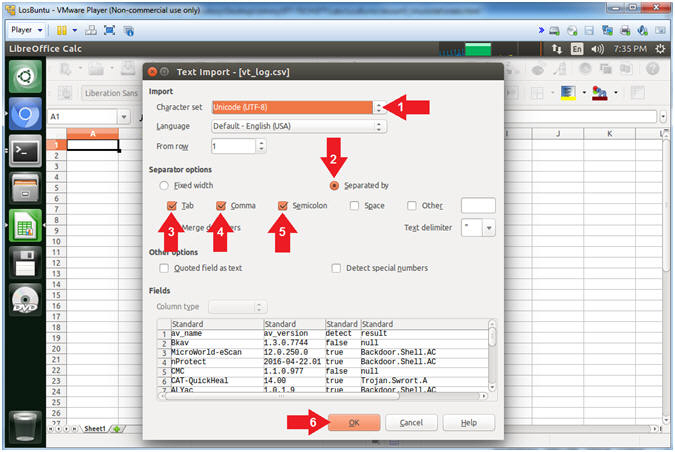This screenshot has height=452, width=675.
Task: Open the Files file manager icon
Action: [25, 188]
